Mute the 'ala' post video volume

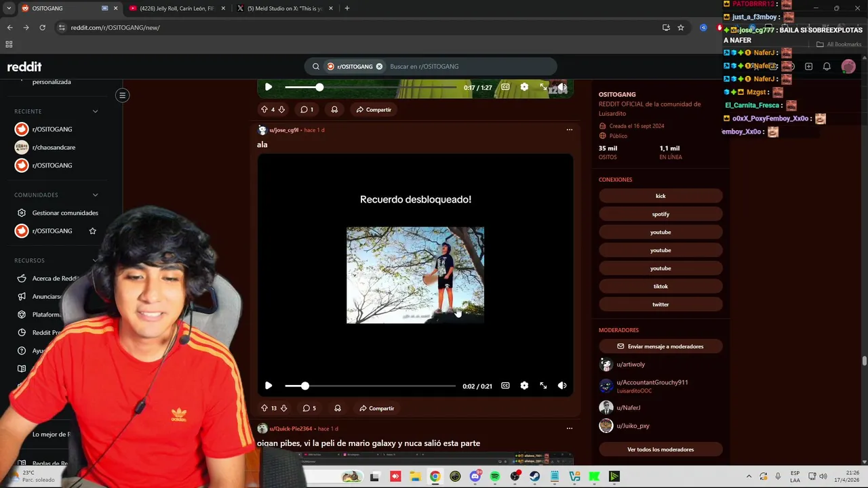(562, 386)
